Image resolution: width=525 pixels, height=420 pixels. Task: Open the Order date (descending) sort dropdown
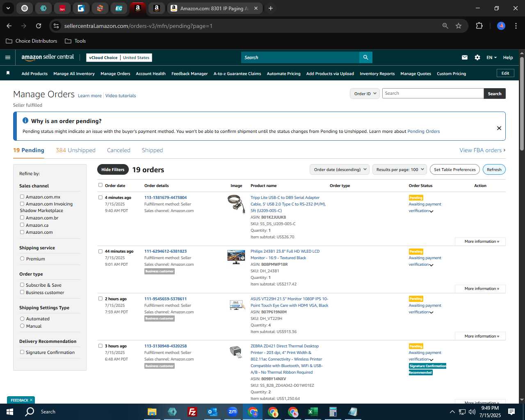tap(340, 169)
